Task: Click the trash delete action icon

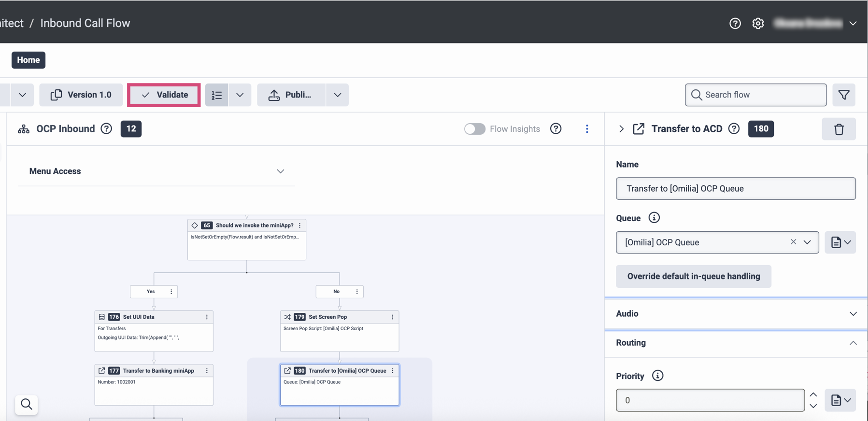Action: click(839, 129)
